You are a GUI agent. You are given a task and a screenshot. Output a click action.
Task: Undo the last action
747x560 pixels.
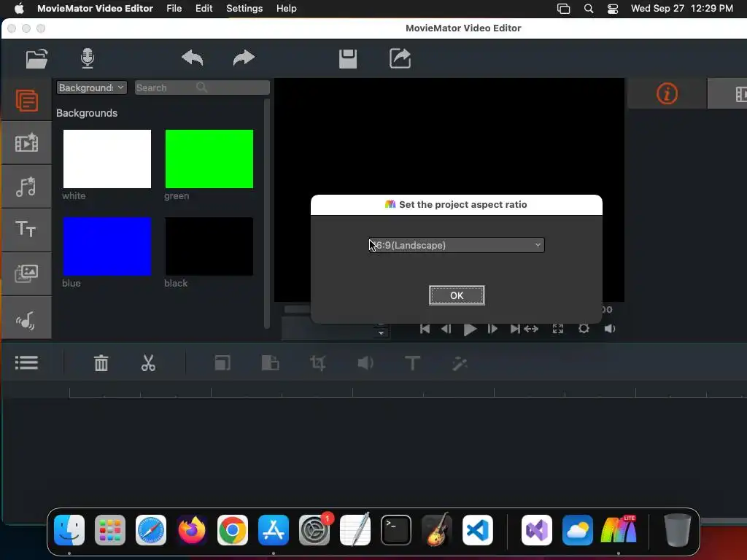coord(193,58)
